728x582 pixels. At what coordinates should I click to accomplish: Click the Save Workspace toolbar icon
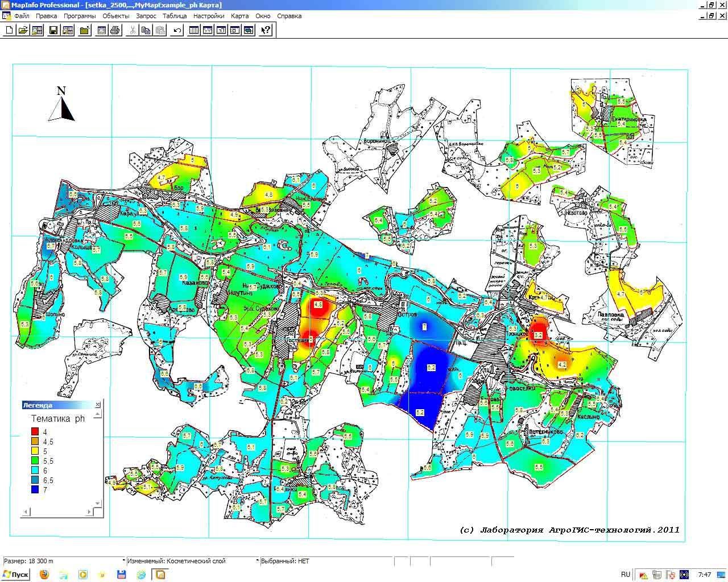click(67, 30)
